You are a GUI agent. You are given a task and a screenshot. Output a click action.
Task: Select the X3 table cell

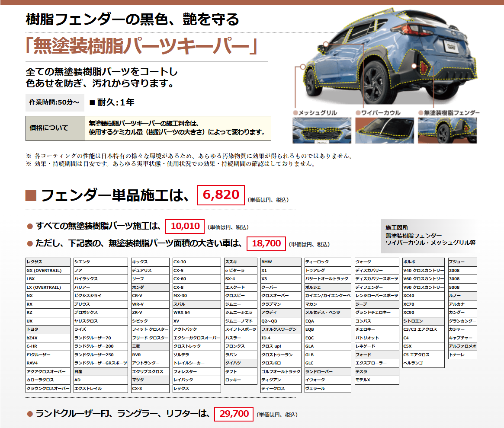point(281,279)
